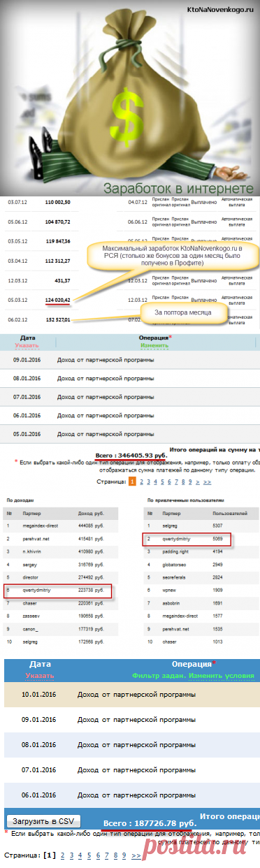
Task: Click single ">" next-page link below 346405.93 total
Action: [197, 482]
